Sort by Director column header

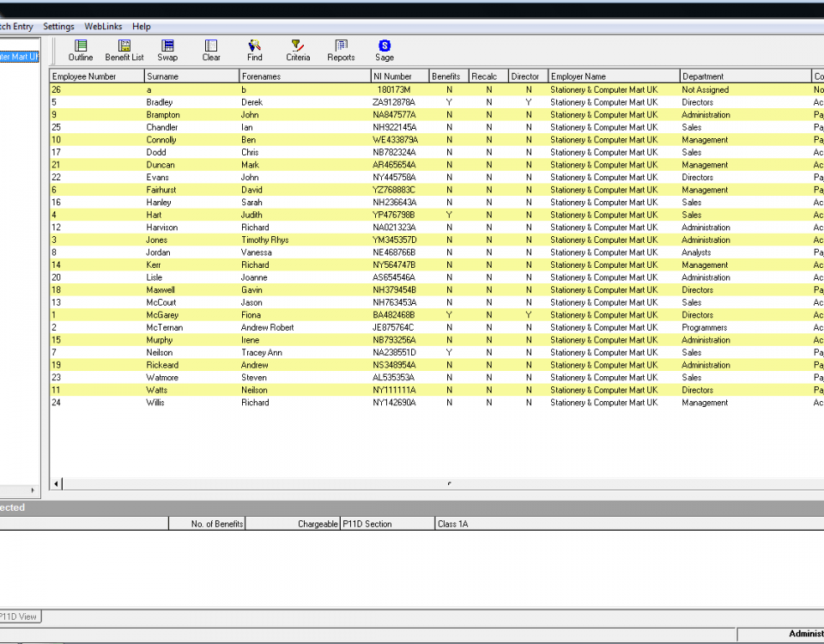click(x=528, y=76)
